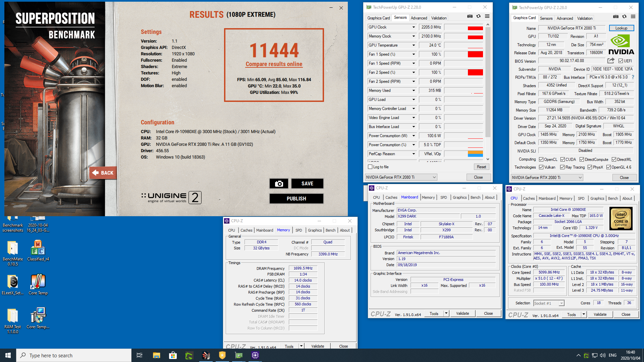This screenshot has height=362, width=644.
Task: Open GPU selector dropdown in GPU-Z Graphics Card window
Action: pos(547,178)
